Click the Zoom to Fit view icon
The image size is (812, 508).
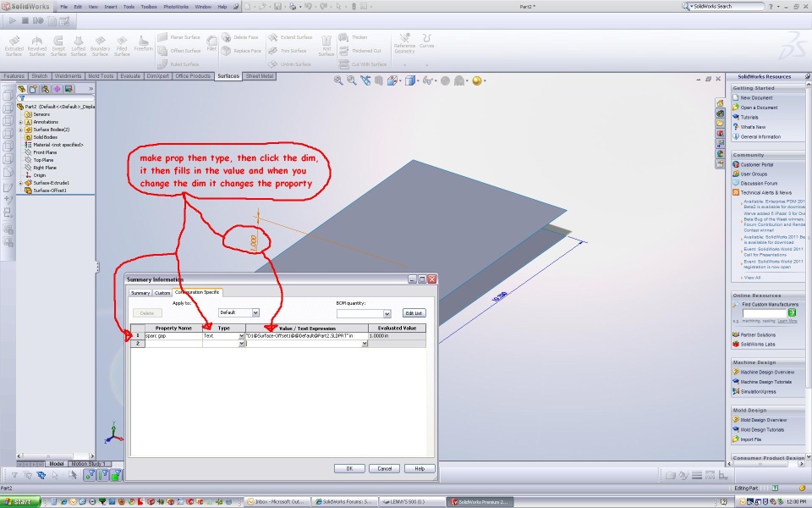pos(338,80)
